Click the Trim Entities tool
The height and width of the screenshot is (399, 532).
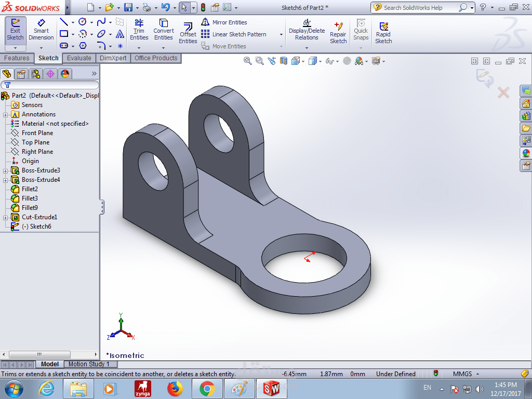[139, 30]
